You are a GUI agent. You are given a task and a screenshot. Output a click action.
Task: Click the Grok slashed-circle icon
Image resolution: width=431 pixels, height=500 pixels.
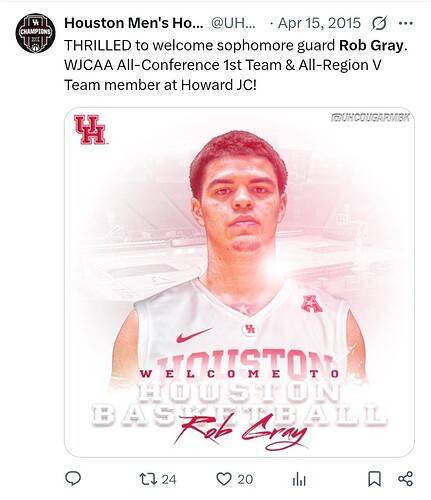click(379, 23)
